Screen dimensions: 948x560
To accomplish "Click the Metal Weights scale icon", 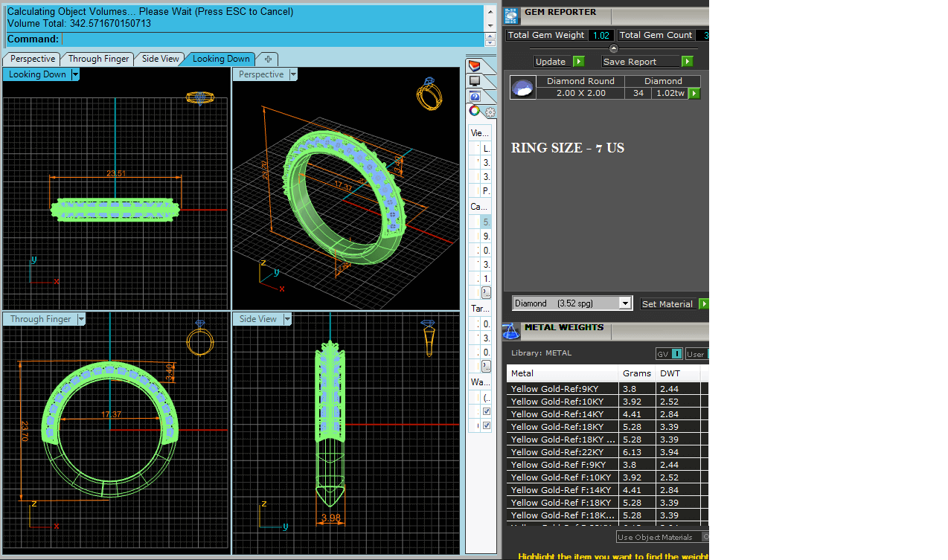I will click(x=511, y=330).
